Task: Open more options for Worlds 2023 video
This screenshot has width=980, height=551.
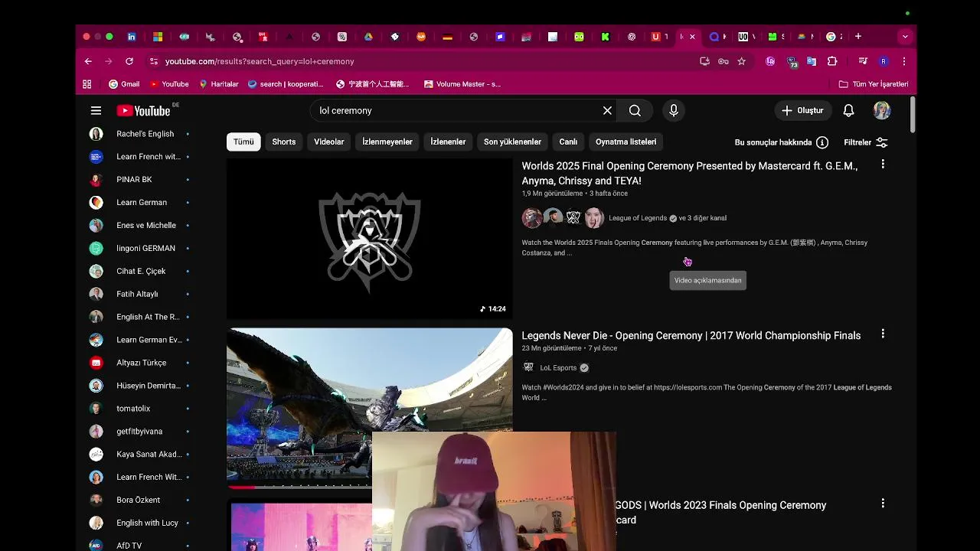Action: pyautogui.click(x=883, y=504)
